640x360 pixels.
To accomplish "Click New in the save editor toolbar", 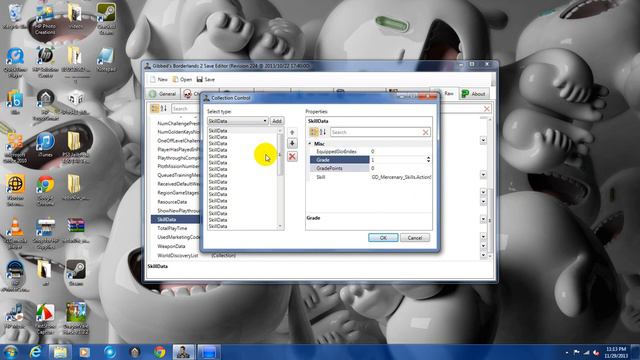I will point(159,79).
